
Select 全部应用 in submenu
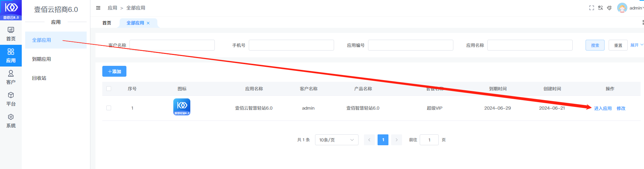coord(56,40)
